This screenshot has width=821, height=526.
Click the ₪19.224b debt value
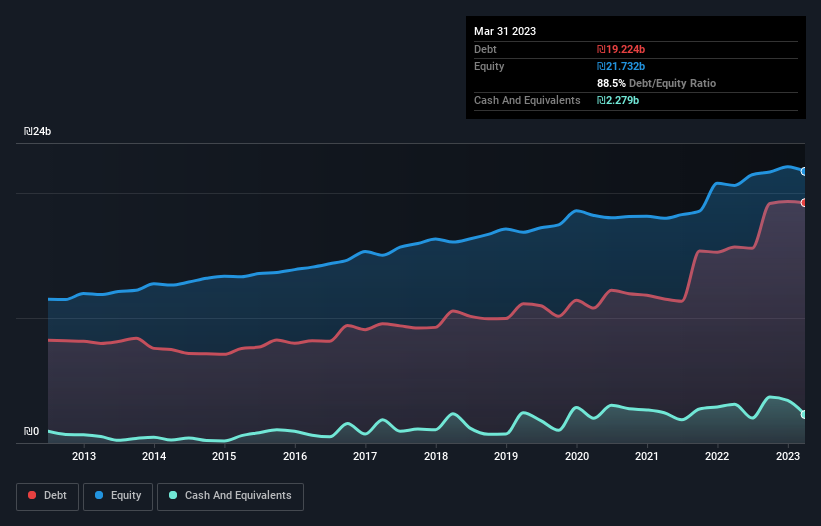(x=621, y=49)
